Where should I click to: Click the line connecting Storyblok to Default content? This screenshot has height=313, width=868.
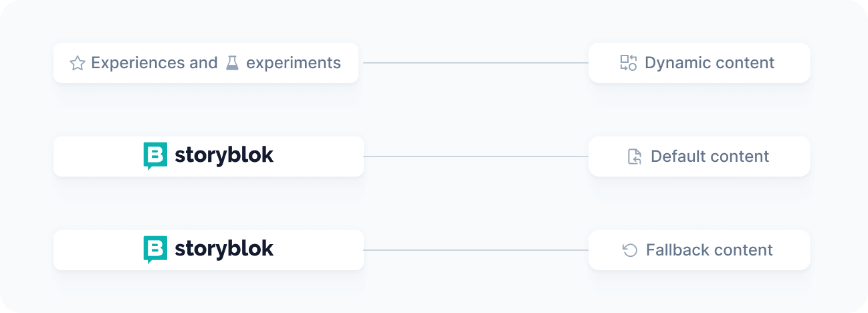tap(475, 156)
